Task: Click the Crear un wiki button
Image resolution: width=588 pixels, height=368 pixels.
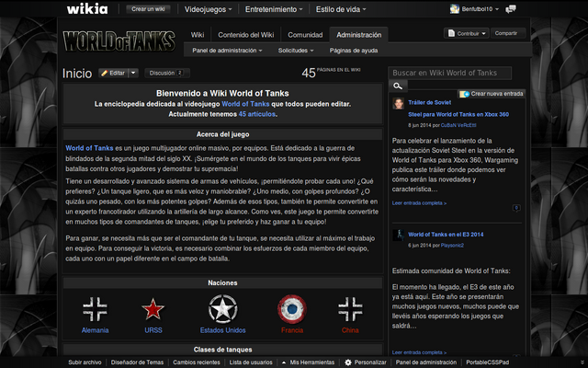Action: point(148,9)
